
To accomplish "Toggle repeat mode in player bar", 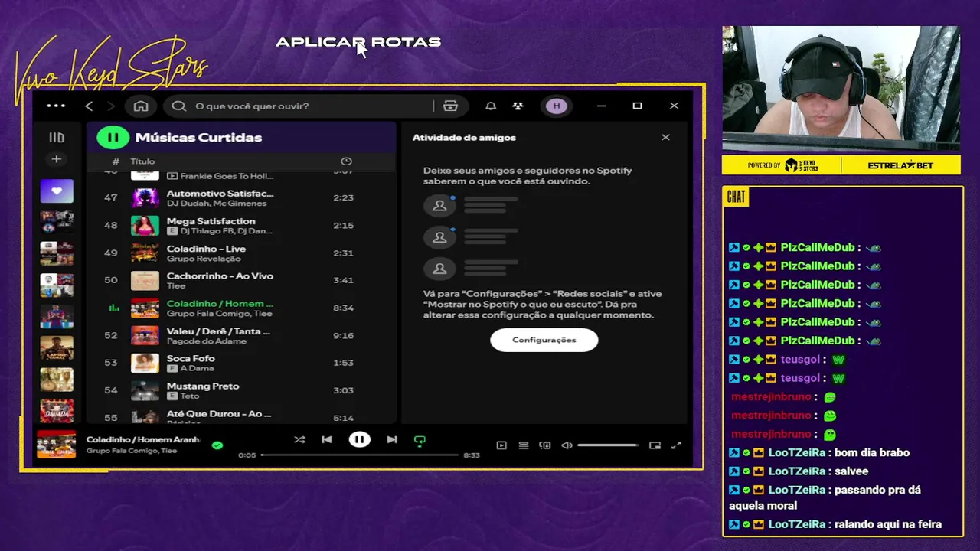I will tap(420, 440).
